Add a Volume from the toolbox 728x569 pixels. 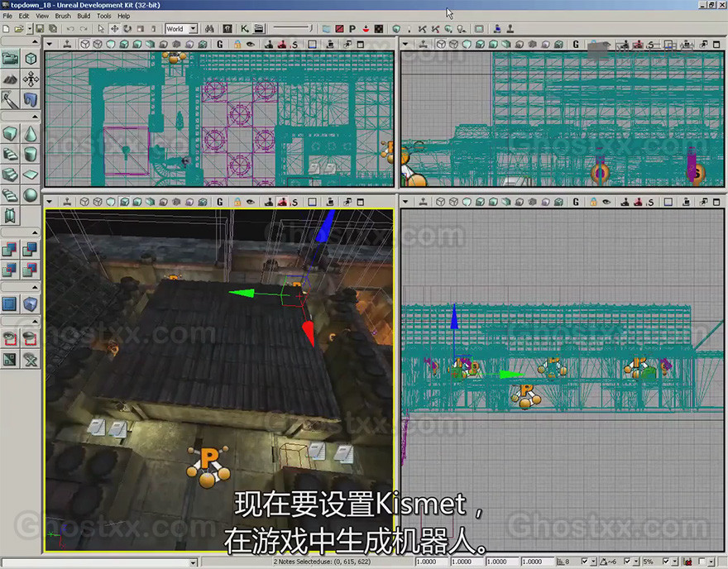click(31, 304)
